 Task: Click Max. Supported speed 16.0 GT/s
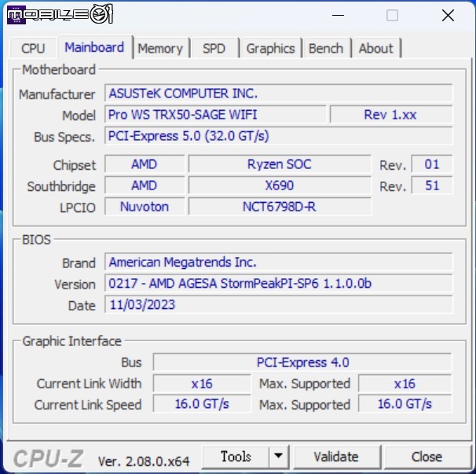[405, 404]
